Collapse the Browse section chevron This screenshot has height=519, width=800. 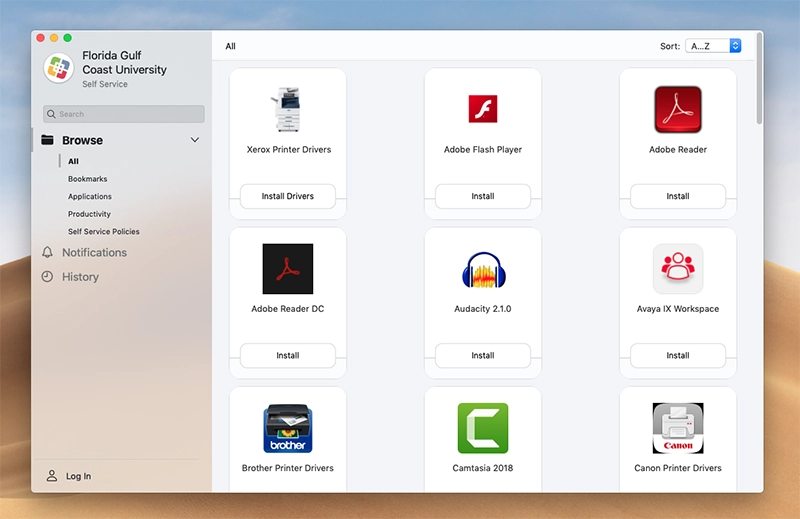coord(195,141)
